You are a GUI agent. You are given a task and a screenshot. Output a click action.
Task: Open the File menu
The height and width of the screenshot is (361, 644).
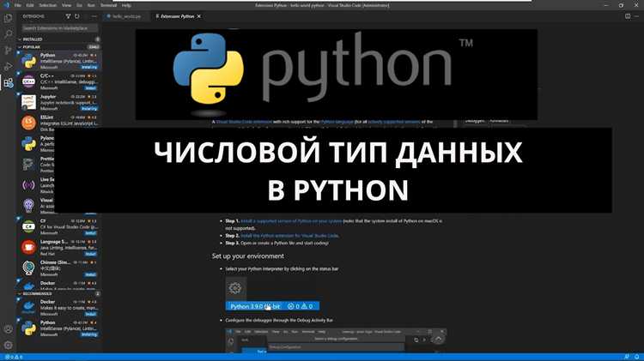18,6
